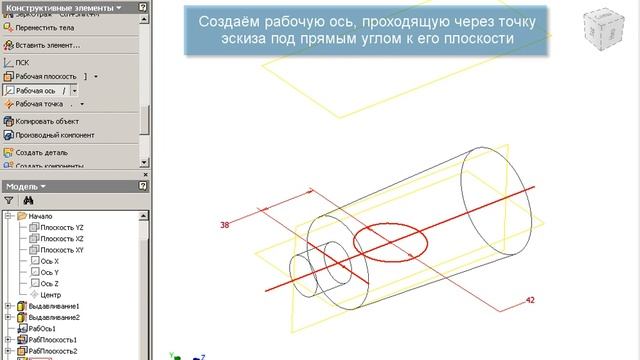Select the РабОсь1 work axis item
The image size is (640, 360).
(x=37, y=329)
